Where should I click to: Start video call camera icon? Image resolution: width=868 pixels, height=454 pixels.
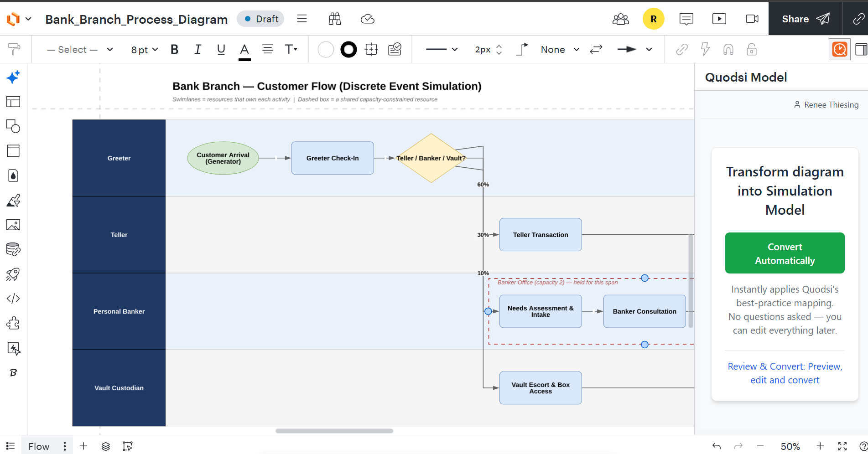[752, 19]
